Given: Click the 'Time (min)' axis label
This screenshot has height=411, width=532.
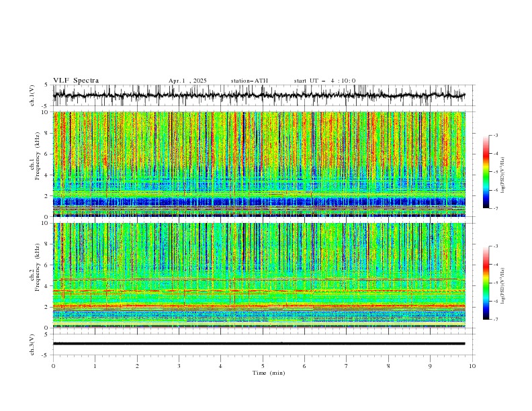Looking at the screenshot, I should (x=269, y=373).
